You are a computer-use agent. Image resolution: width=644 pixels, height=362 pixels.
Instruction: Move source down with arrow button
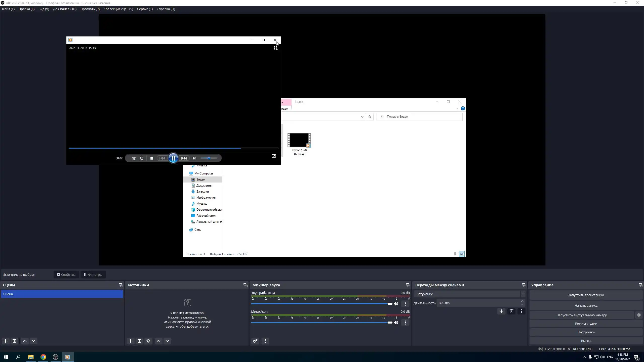point(167,341)
